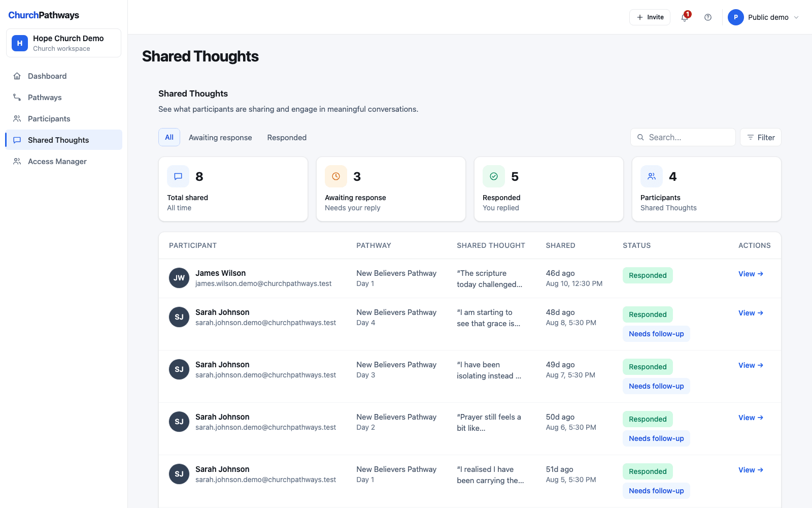Click the PARTICIPANT column header
Screen dimensions: 812x508
tap(193, 245)
